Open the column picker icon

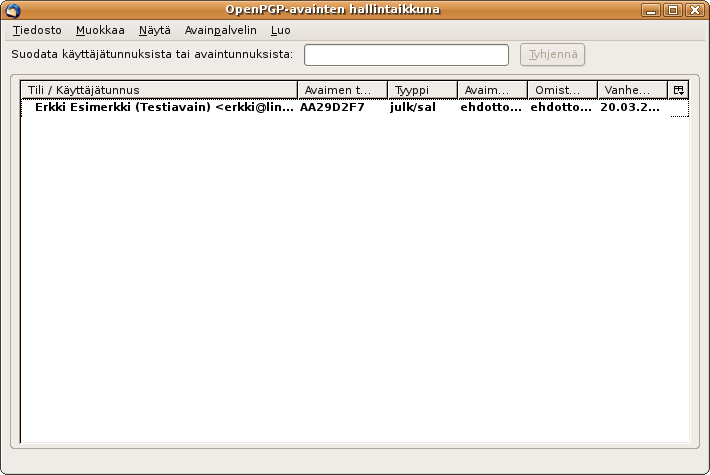pyautogui.click(x=679, y=89)
